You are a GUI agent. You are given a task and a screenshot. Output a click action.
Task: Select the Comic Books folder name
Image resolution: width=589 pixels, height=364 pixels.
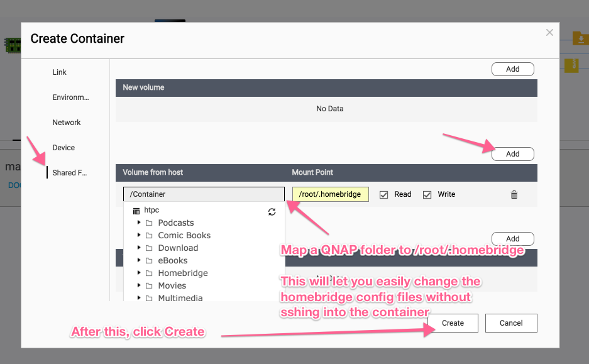(x=184, y=236)
